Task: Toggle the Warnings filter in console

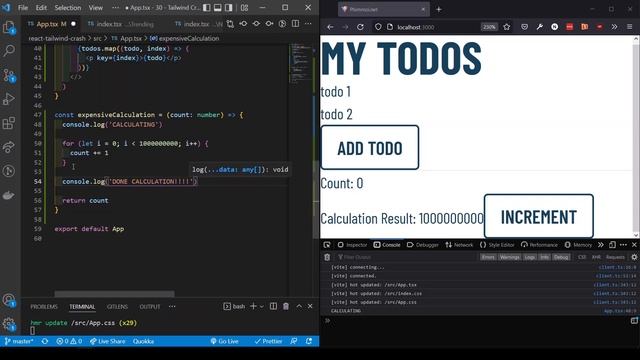Action: pos(509,257)
